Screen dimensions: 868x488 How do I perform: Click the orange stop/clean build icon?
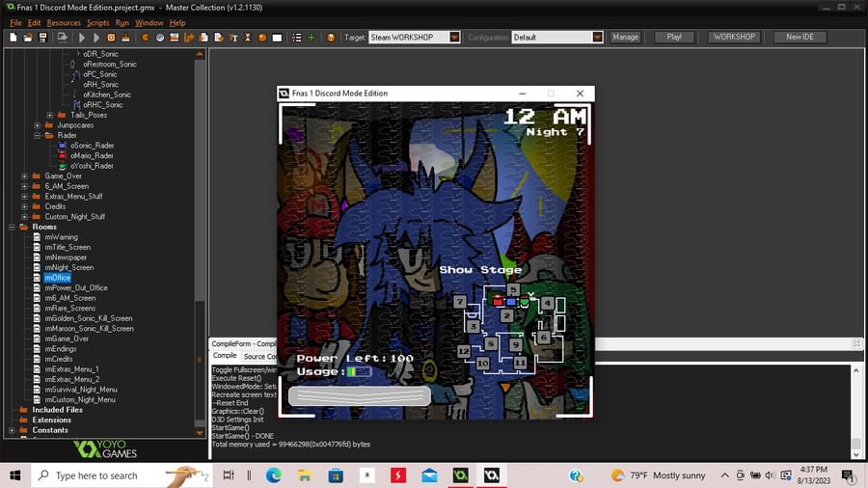111,38
